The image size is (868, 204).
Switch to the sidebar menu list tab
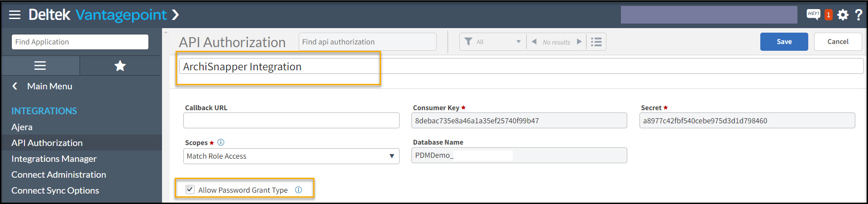tap(40, 66)
